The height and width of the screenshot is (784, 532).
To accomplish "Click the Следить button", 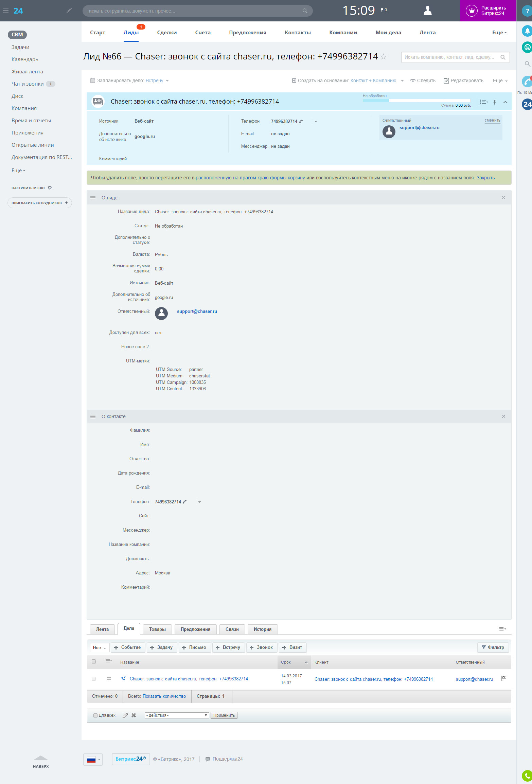I will [x=423, y=81].
